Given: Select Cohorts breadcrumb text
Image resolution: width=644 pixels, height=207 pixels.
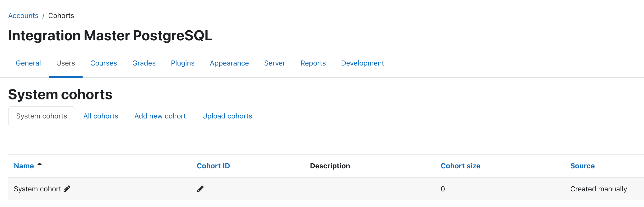Looking at the screenshot, I should tap(61, 15).
